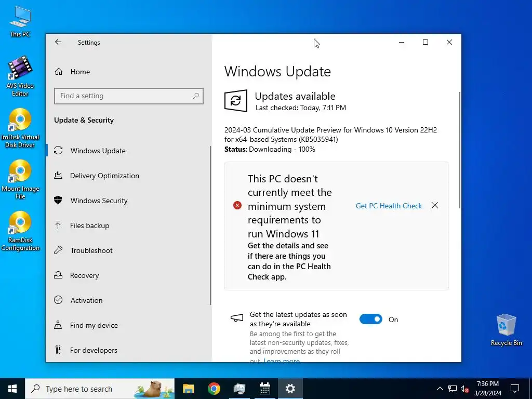The height and width of the screenshot is (399, 532).
Task: Click the Troubleshoot wrench icon
Action: pyautogui.click(x=58, y=250)
